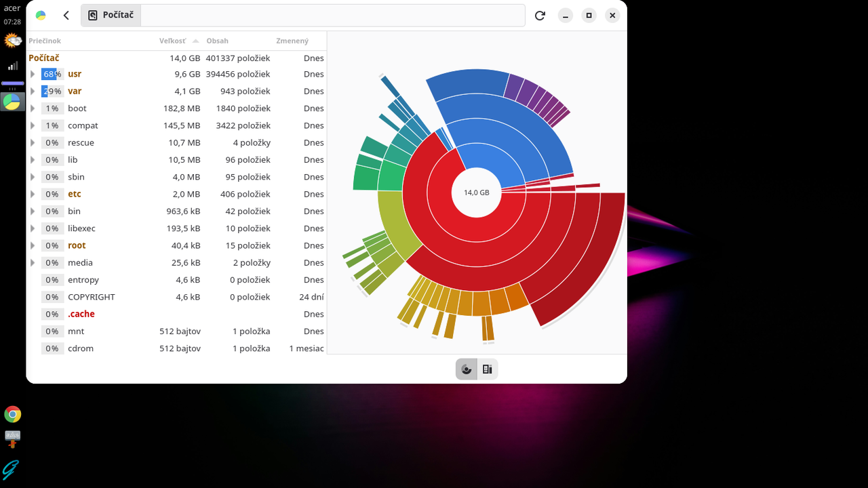Screen dimensions: 868x488
Task: Click the 24 dní modified value
Action: click(x=311, y=297)
